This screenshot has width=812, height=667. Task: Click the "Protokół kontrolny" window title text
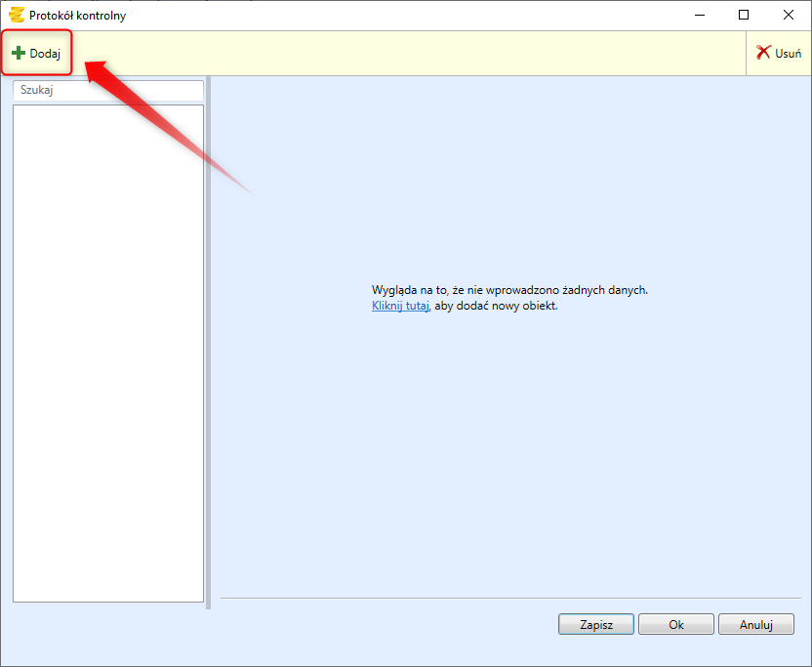coord(77,16)
